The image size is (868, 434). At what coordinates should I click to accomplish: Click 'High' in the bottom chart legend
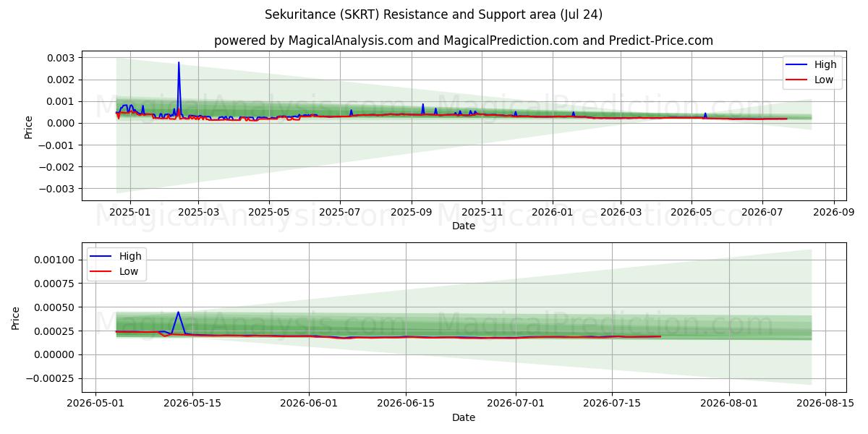tap(130, 256)
